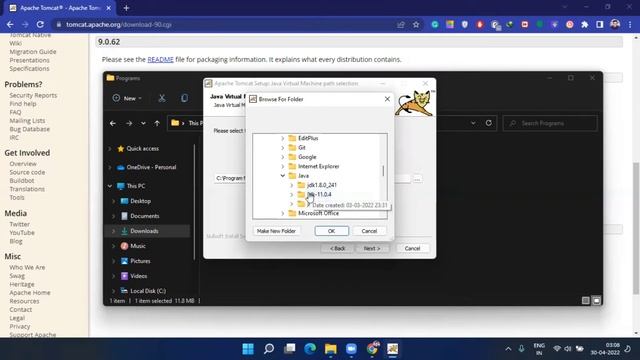Collapse the Java folder node
Image resolution: width=640 pixels, height=360 pixels.
[x=282, y=176]
